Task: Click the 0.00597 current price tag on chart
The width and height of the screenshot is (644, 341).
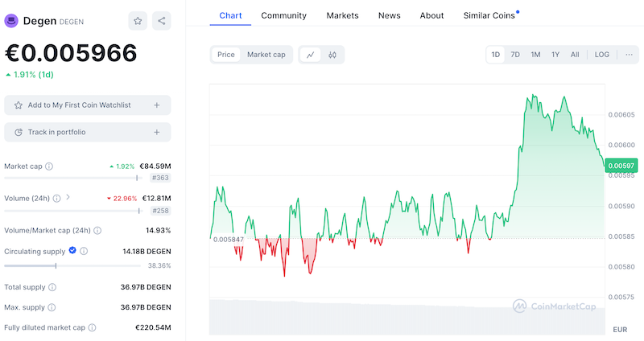Action: pyautogui.click(x=621, y=166)
